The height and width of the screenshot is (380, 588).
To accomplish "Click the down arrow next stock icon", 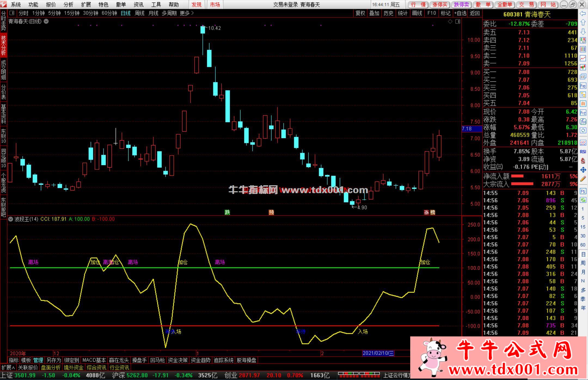I will pos(583,31).
